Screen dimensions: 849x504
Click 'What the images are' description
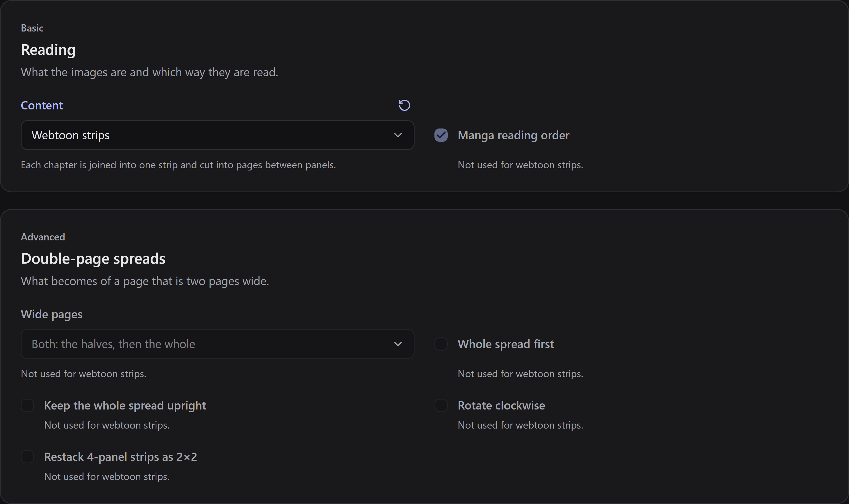(x=150, y=72)
